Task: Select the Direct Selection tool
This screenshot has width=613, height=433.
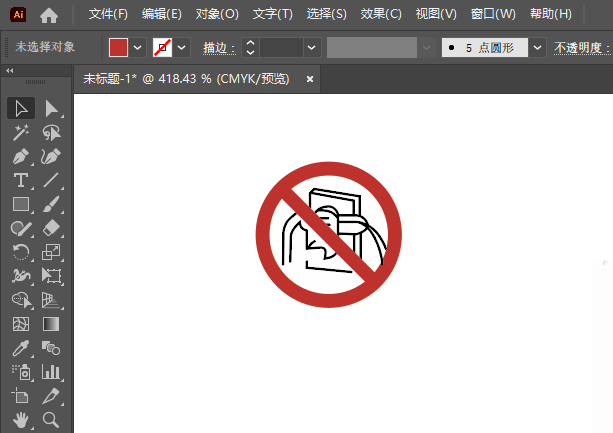Action: [x=51, y=108]
